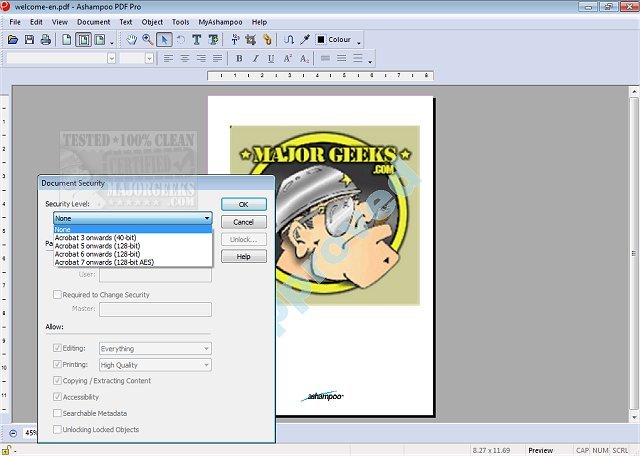Toggle bold formatting
The width and height of the screenshot is (640, 456).
239,59
